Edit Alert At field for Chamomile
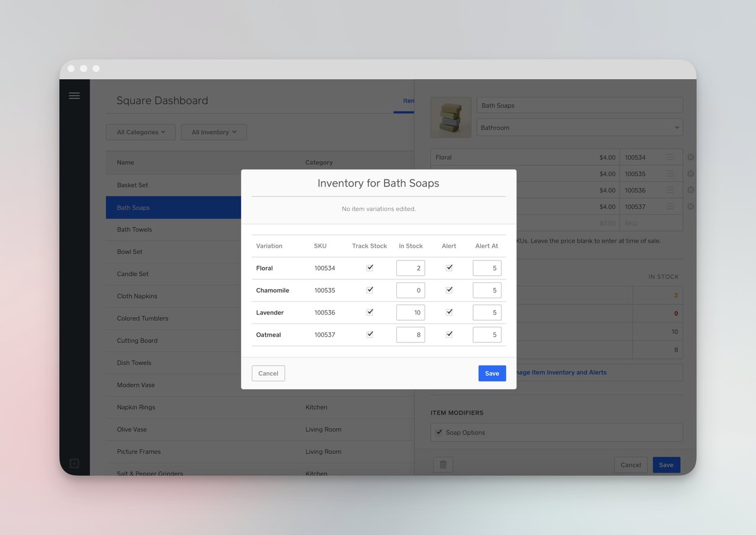756x535 pixels. pyautogui.click(x=487, y=291)
